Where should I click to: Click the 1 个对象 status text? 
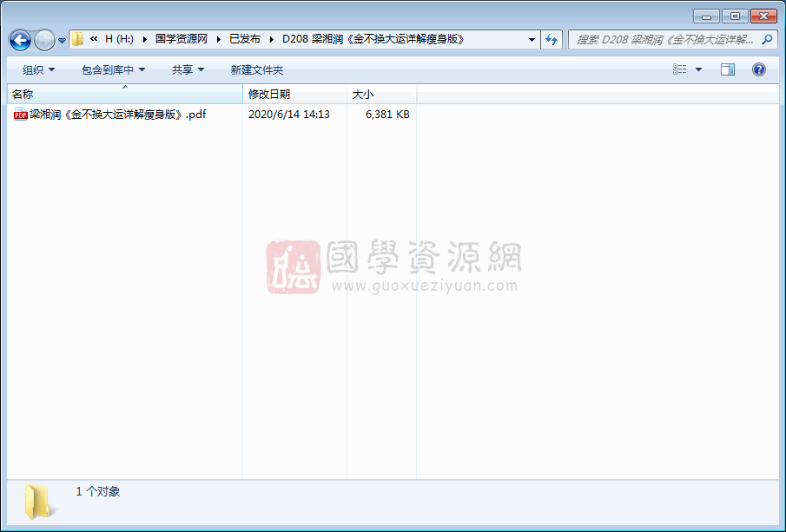tap(98, 491)
